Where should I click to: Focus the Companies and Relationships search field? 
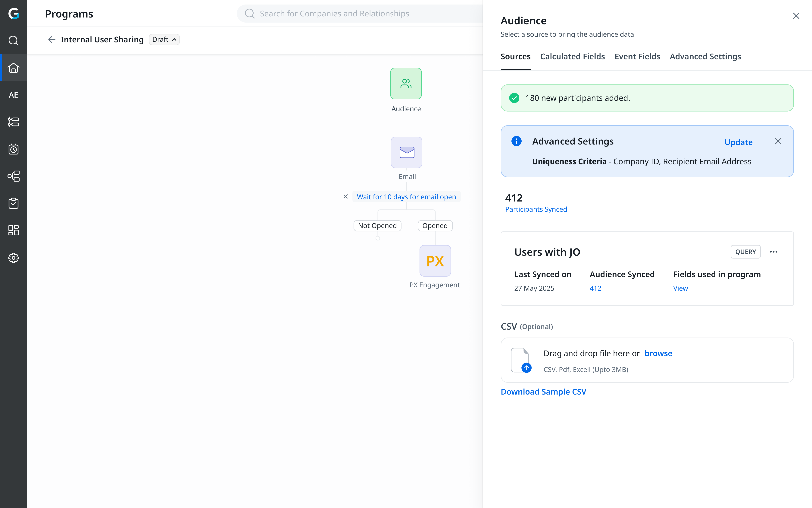(360, 13)
